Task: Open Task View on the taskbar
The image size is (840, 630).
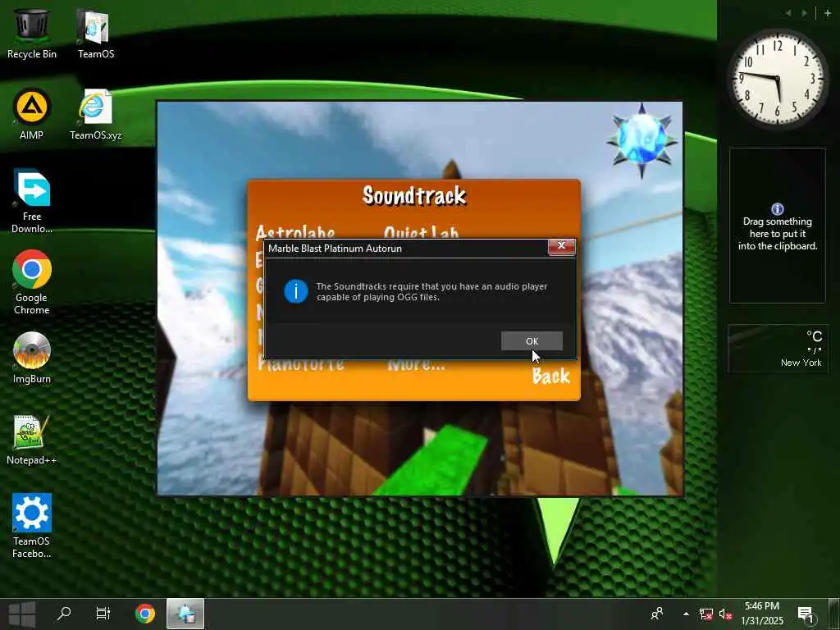Action: click(103, 614)
